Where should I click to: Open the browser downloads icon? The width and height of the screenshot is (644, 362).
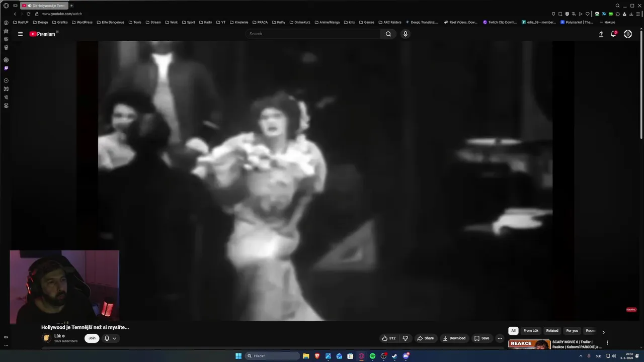coord(631,14)
